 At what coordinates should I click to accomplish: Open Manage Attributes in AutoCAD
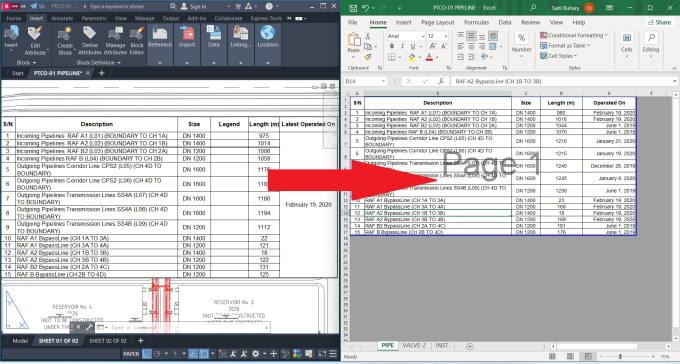(115, 40)
